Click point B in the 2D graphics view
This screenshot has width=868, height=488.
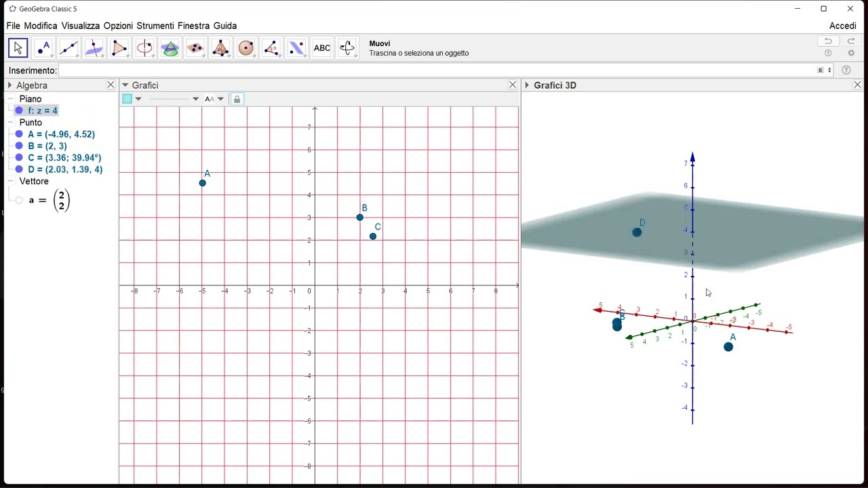click(360, 218)
